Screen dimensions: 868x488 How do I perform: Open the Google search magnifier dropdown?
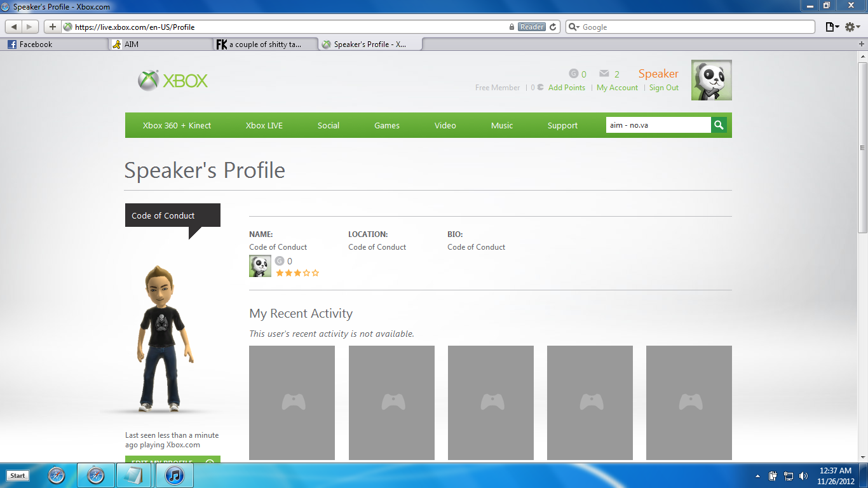click(x=574, y=27)
